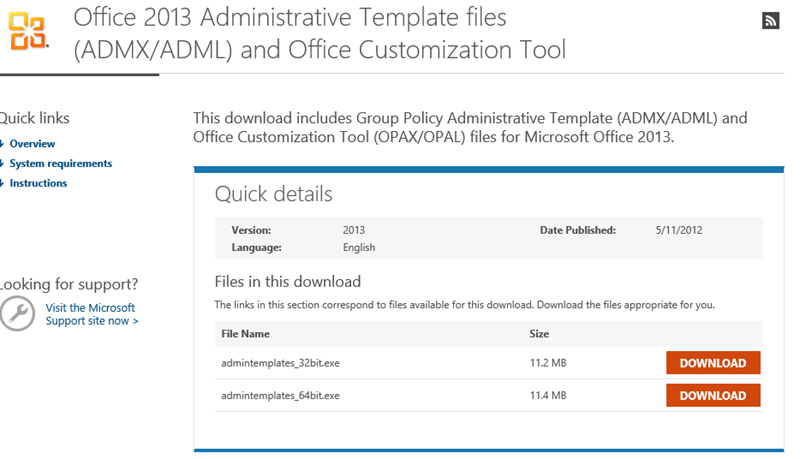Select the admintemplates_32bit.exe file name
The width and height of the screenshot is (800, 459).
click(280, 363)
